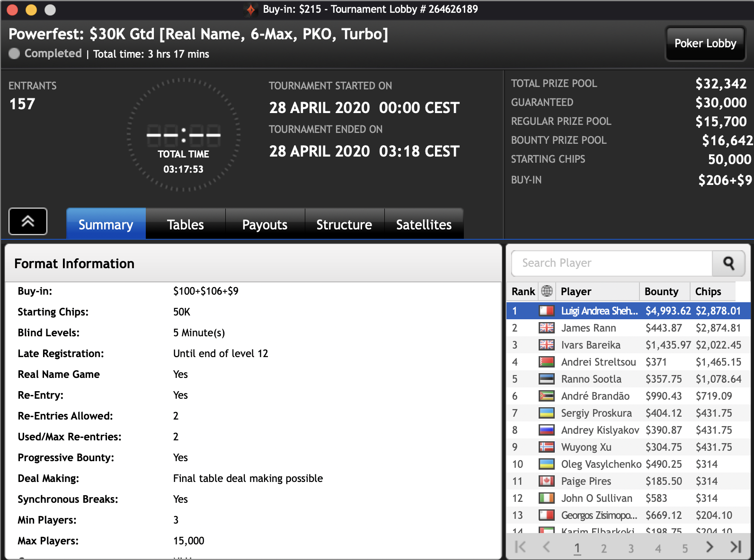Open the Structure tab

tap(344, 225)
